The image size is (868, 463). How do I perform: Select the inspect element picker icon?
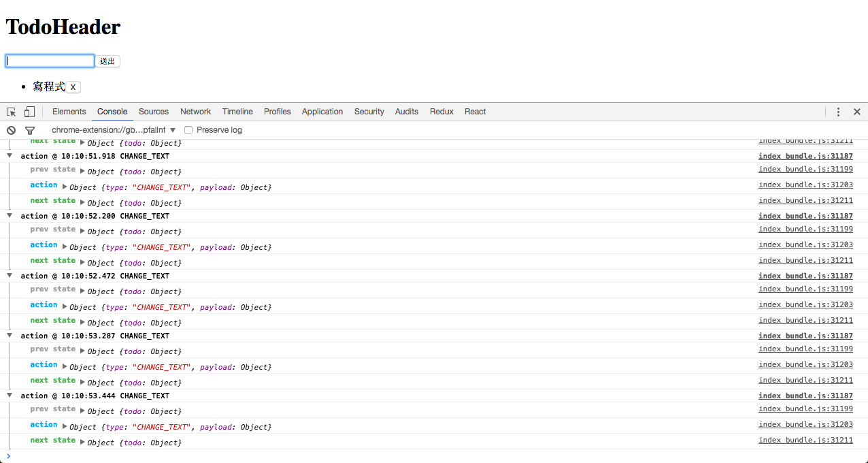(x=12, y=112)
